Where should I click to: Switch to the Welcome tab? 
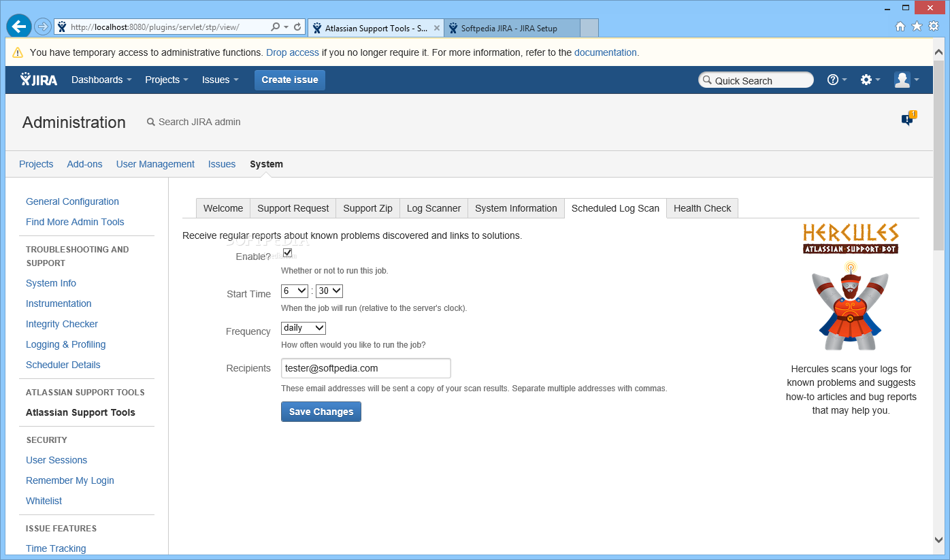click(x=223, y=208)
